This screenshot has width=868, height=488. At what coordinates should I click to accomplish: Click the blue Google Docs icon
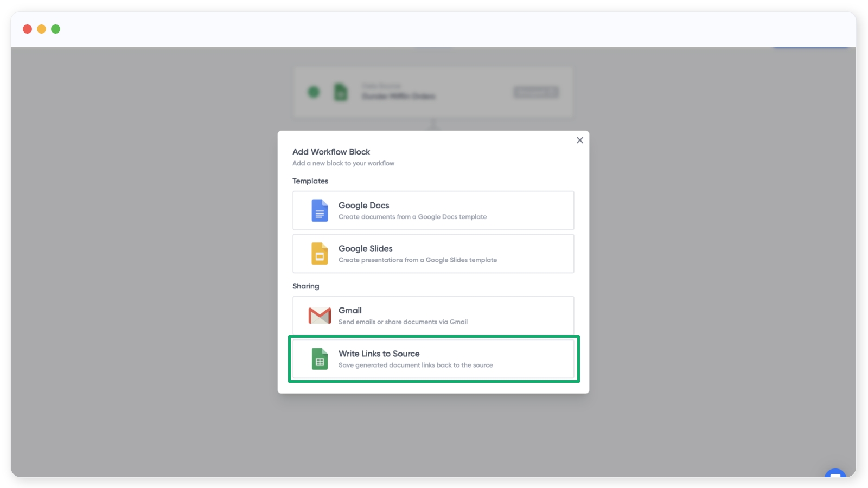tap(320, 210)
